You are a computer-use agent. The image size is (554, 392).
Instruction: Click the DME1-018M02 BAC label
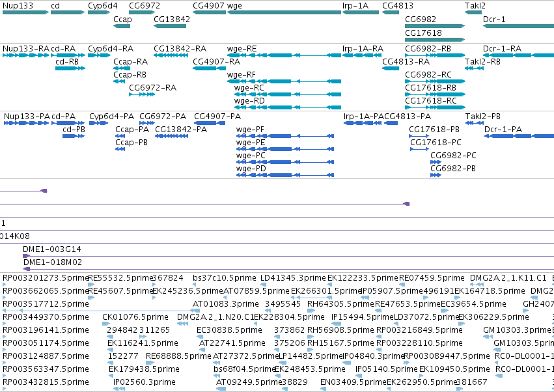click(x=53, y=262)
